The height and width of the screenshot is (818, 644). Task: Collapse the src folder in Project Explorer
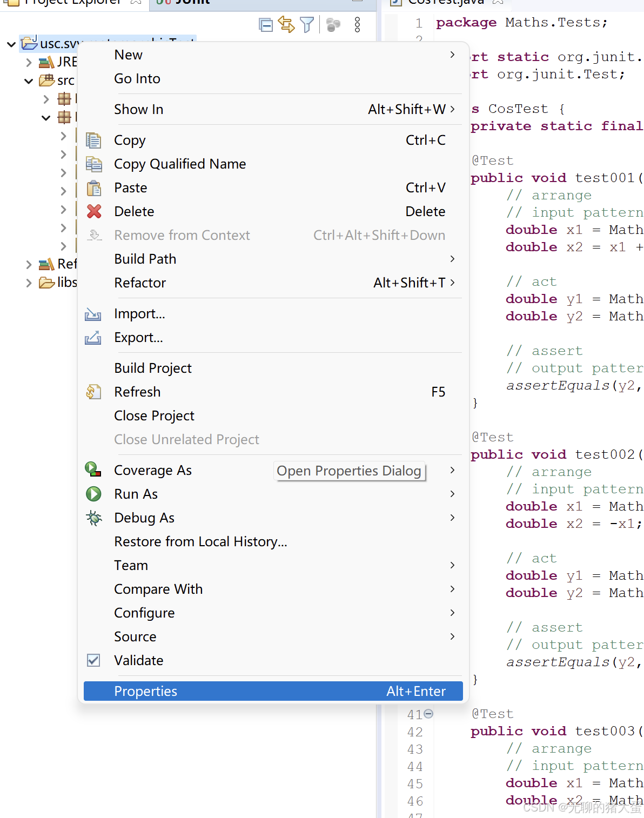pyautogui.click(x=29, y=80)
